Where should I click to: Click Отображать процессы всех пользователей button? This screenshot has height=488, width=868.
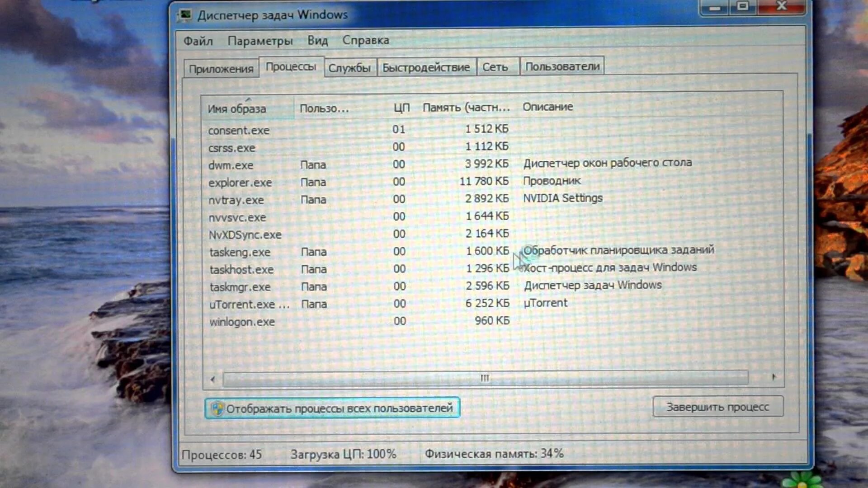[332, 408]
